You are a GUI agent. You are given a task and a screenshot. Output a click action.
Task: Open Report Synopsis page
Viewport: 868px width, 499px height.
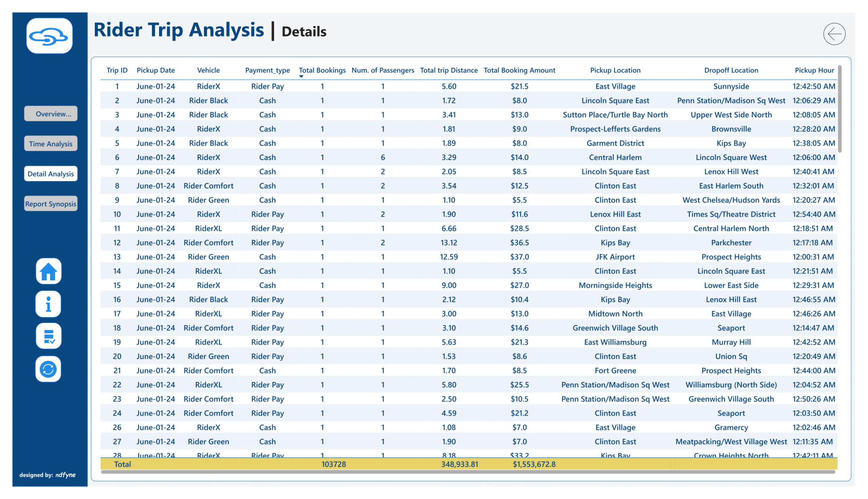tap(51, 204)
